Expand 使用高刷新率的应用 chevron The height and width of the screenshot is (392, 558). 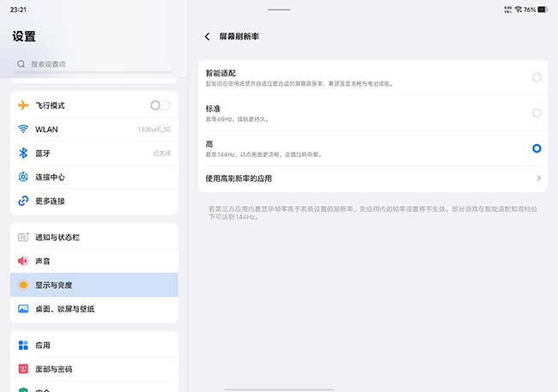coord(538,178)
